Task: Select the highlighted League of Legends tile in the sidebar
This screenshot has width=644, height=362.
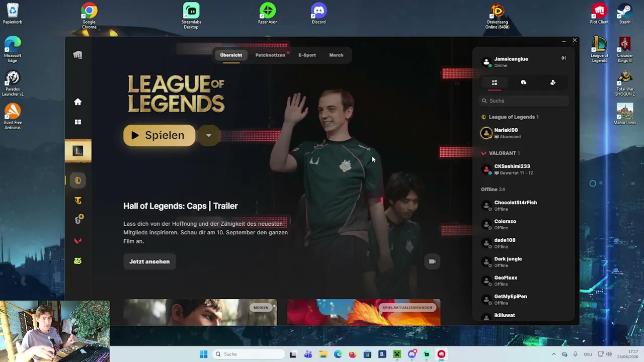Action: (x=78, y=150)
